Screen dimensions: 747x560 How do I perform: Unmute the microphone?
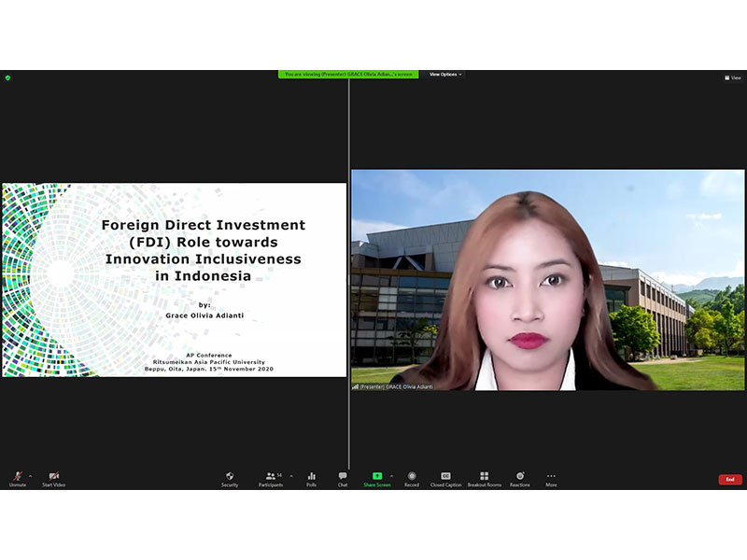[x=18, y=478]
